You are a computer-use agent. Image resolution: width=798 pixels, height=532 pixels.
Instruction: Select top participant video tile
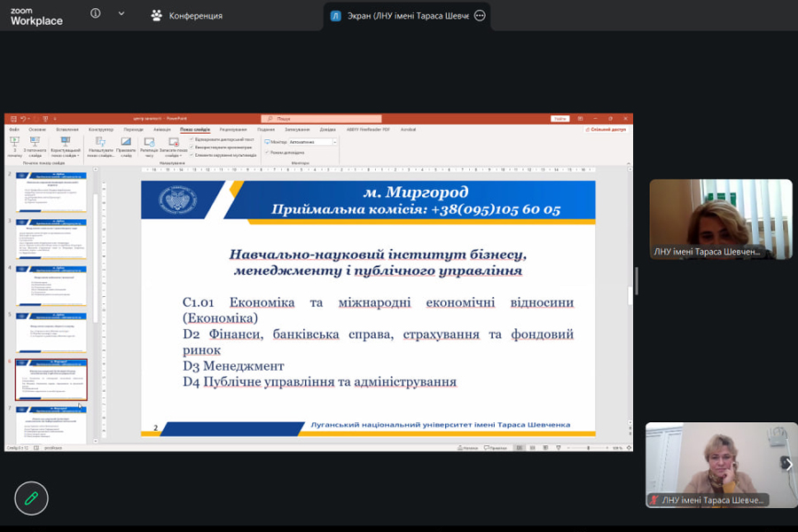click(x=721, y=219)
